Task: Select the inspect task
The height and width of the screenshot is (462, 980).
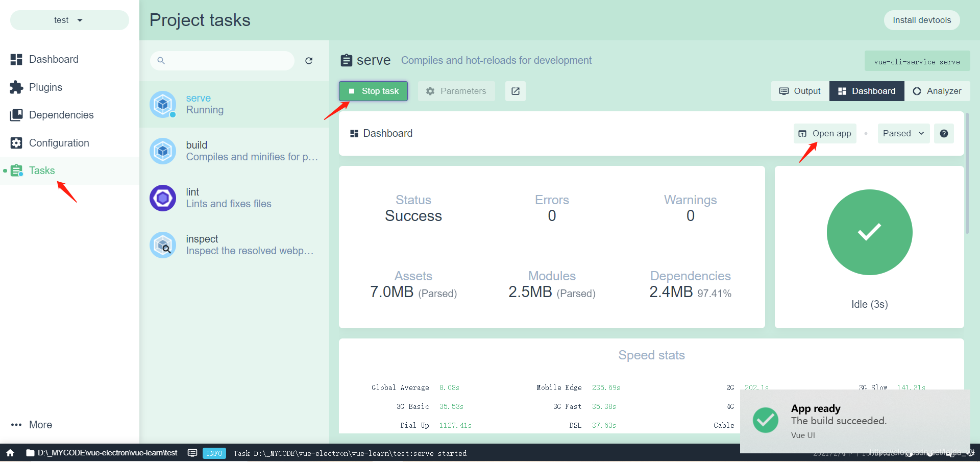Action: pos(234,245)
